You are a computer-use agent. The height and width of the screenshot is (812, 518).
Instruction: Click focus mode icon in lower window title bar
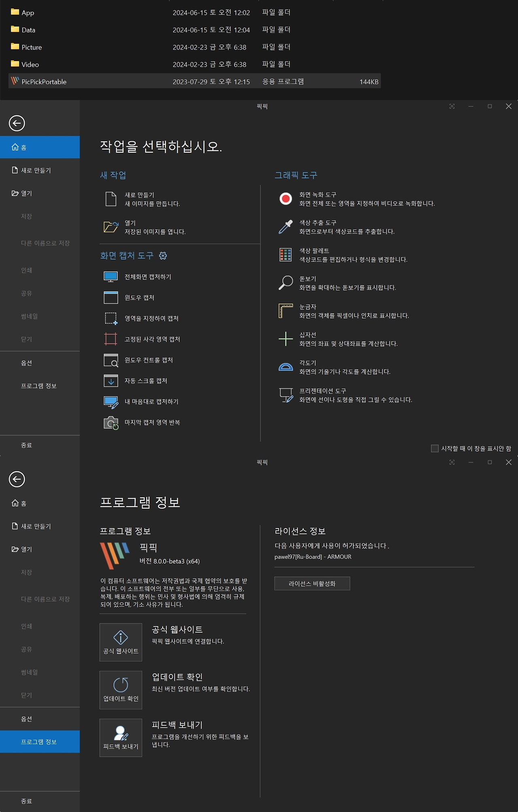[x=452, y=462]
